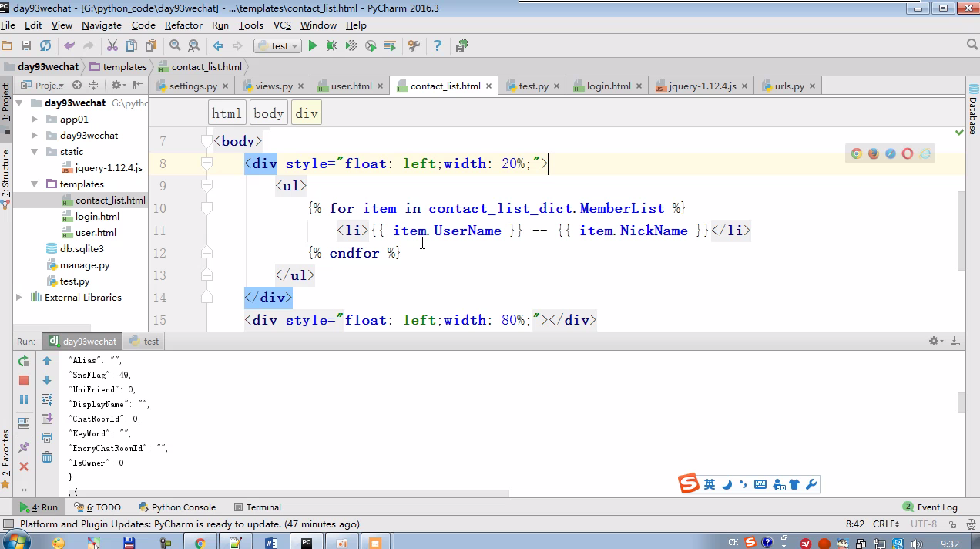Collapse the templates folder

(x=35, y=184)
